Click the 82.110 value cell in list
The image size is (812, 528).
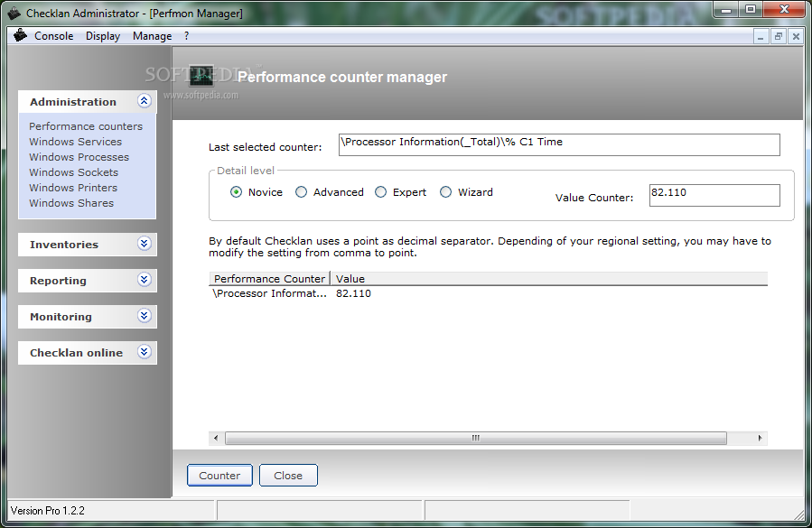tap(353, 293)
